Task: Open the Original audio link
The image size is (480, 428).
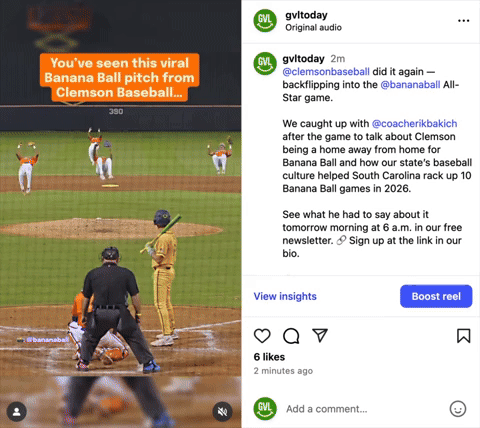Action: [313, 27]
